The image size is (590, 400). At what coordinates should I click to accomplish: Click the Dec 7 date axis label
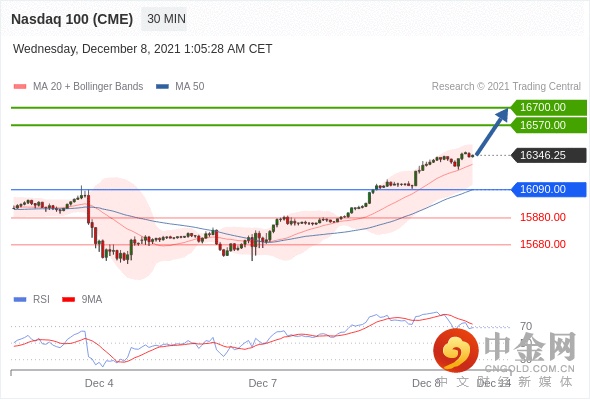tap(263, 383)
